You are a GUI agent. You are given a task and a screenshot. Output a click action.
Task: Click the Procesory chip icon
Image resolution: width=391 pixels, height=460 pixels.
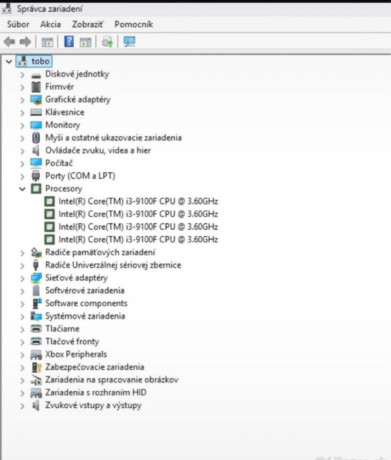click(x=36, y=189)
